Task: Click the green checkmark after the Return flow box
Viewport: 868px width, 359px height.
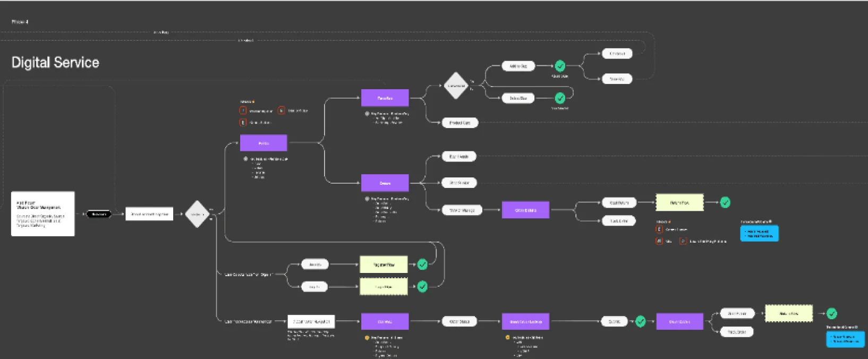Action: (725, 202)
